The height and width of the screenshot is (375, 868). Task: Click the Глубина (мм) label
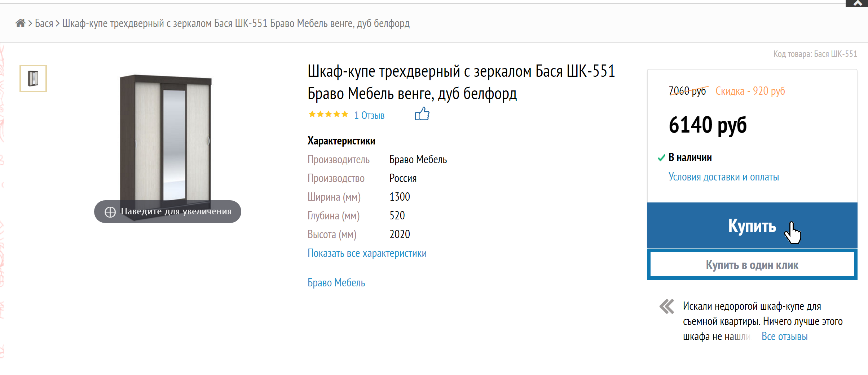click(334, 216)
